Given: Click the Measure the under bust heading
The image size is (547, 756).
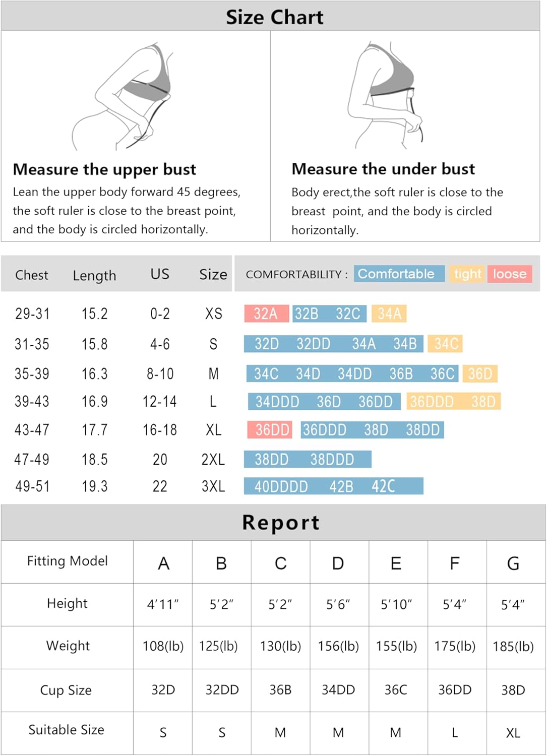Looking at the screenshot, I should pos(383,169).
